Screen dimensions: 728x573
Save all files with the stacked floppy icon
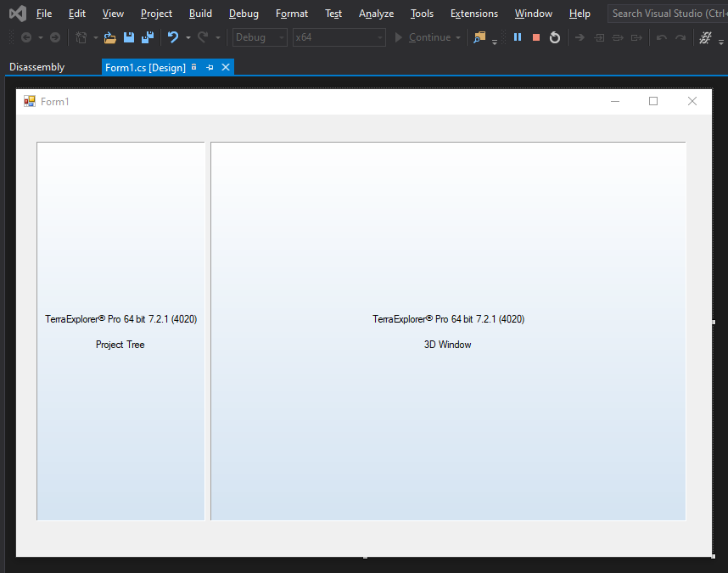coord(148,37)
